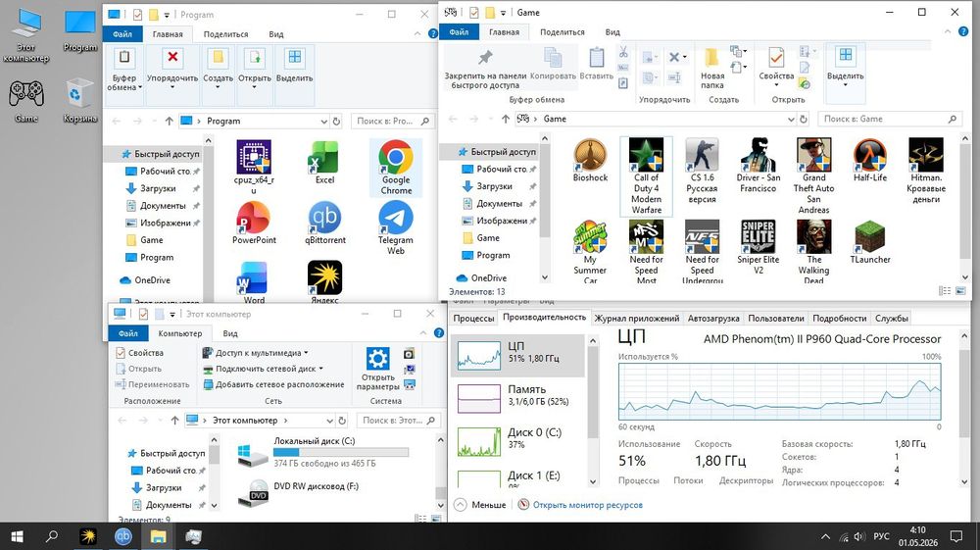The width and height of the screenshot is (980, 550).
Task: Click qBittorrent icon in the taskbar
Action: [123, 536]
